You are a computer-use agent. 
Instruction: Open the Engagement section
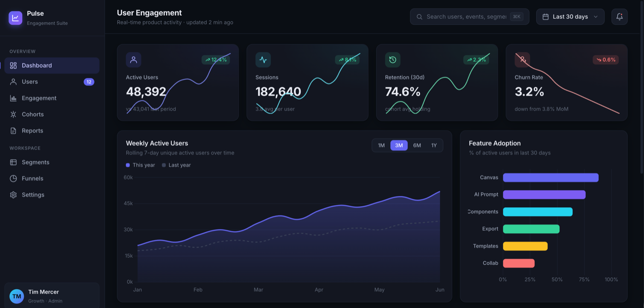52,98
